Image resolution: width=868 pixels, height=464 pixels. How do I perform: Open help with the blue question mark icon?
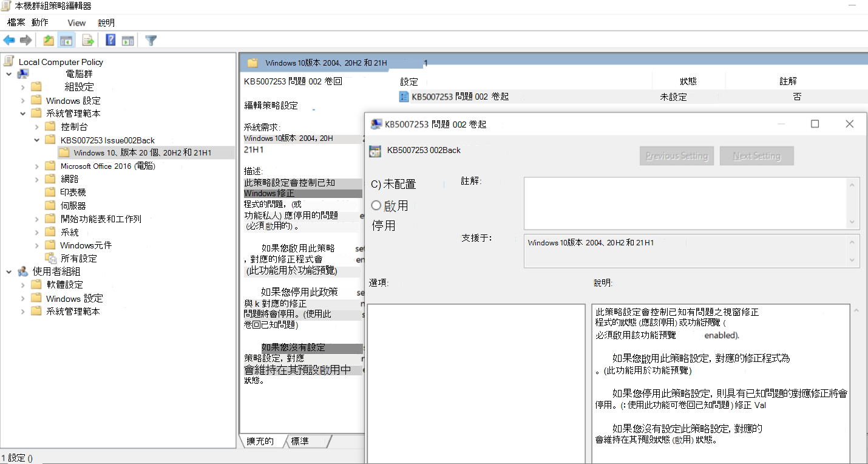(110, 41)
